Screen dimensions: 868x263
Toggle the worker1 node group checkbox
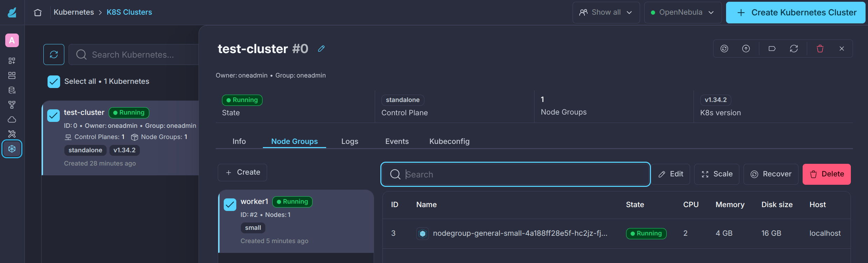pyautogui.click(x=230, y=204)
